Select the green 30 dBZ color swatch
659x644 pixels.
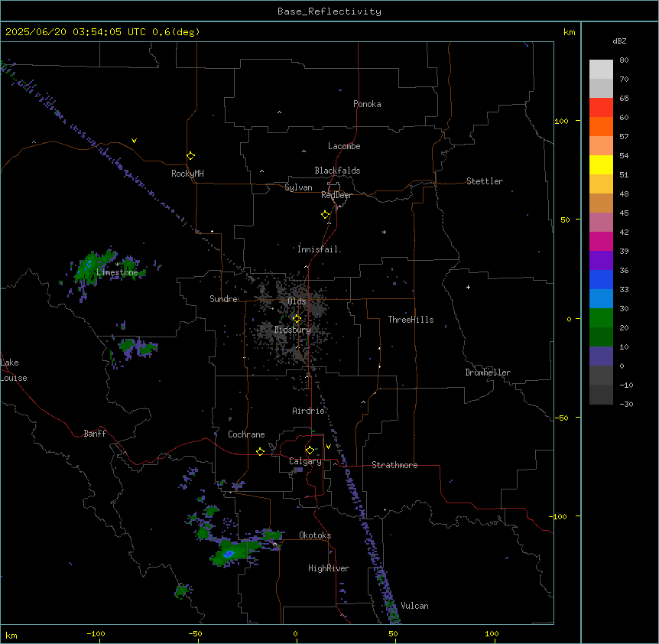(x=601, y=318)
